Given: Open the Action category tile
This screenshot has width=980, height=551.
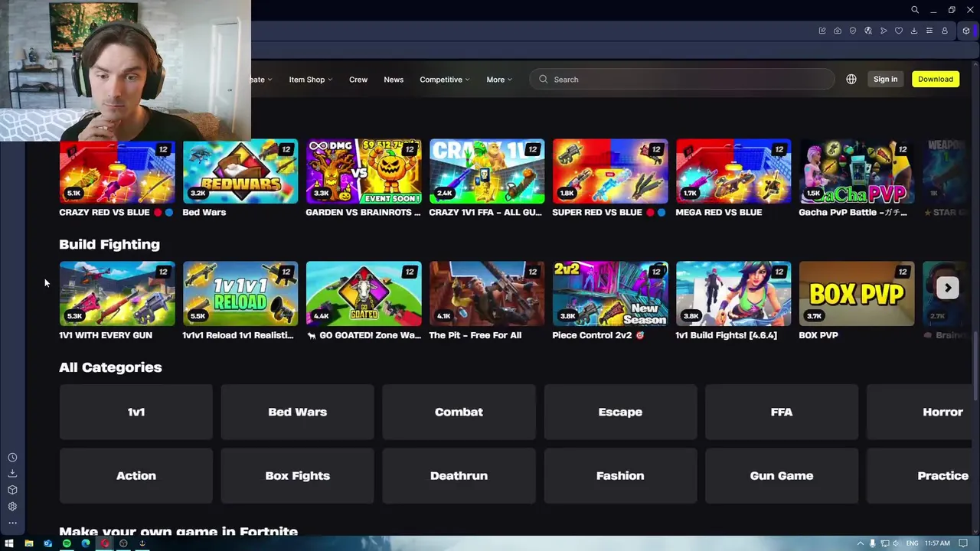Looking at the screenshot, I should click(136, 476).
